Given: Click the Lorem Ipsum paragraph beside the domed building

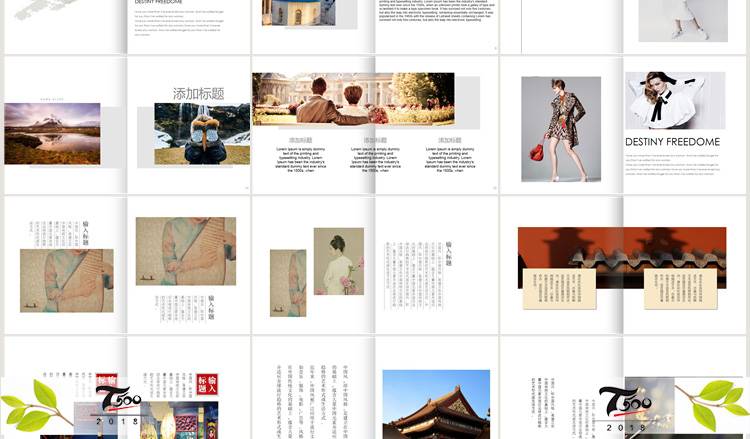Looking at the screenshot, I should (437, 11).
